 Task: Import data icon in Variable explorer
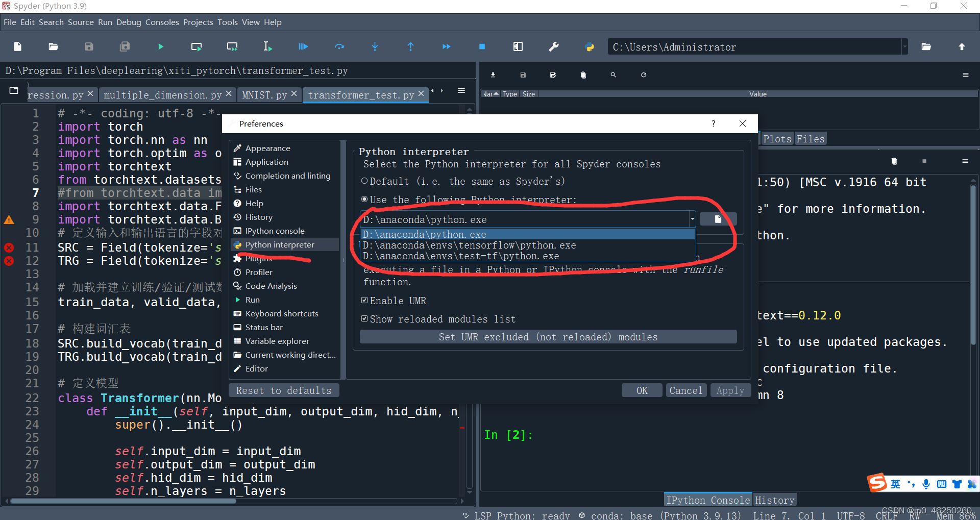493,75
